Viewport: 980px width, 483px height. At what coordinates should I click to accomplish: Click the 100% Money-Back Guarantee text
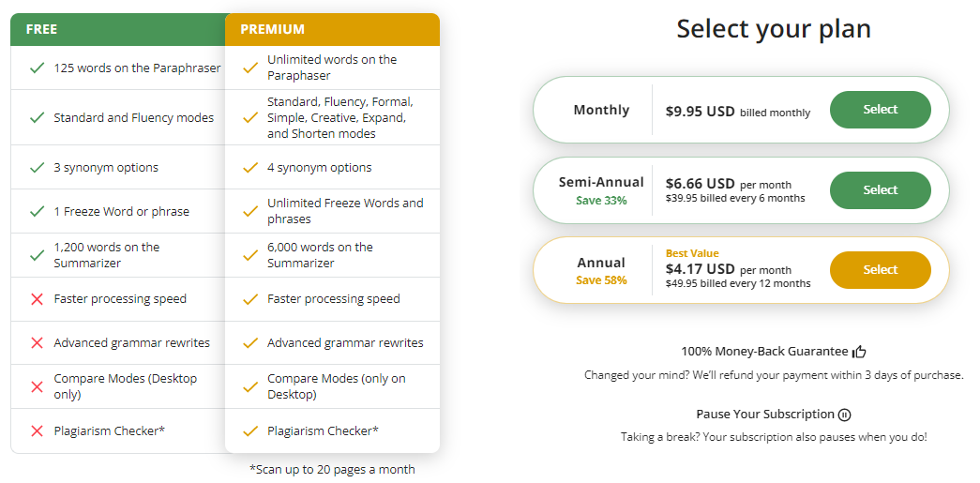click(x=764, y=352)
